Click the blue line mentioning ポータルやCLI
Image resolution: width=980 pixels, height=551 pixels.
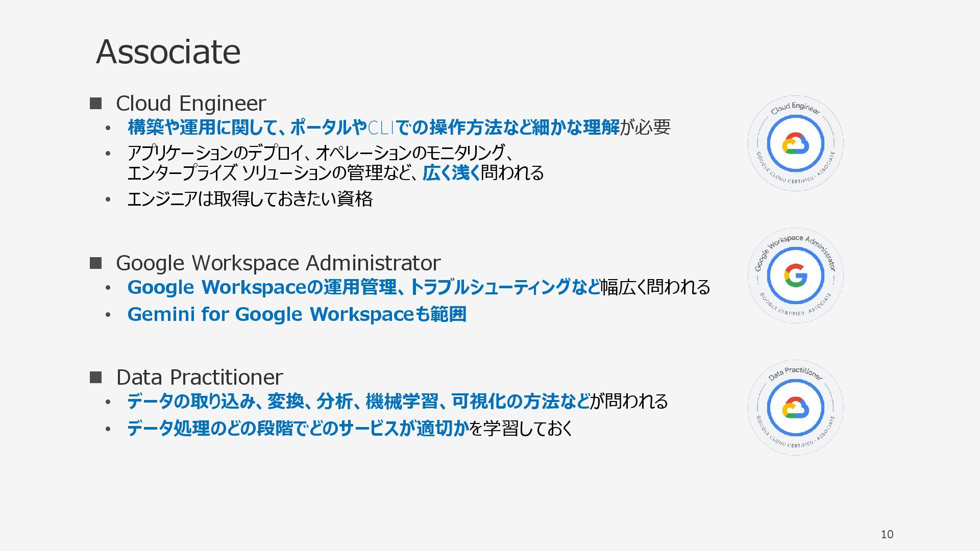click(x=398, y=128)
